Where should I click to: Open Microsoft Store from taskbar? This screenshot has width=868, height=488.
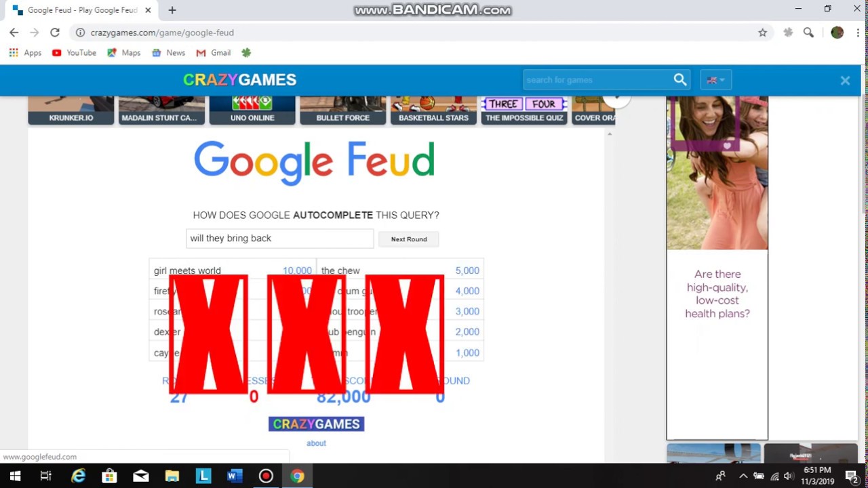tap(109, 476)
